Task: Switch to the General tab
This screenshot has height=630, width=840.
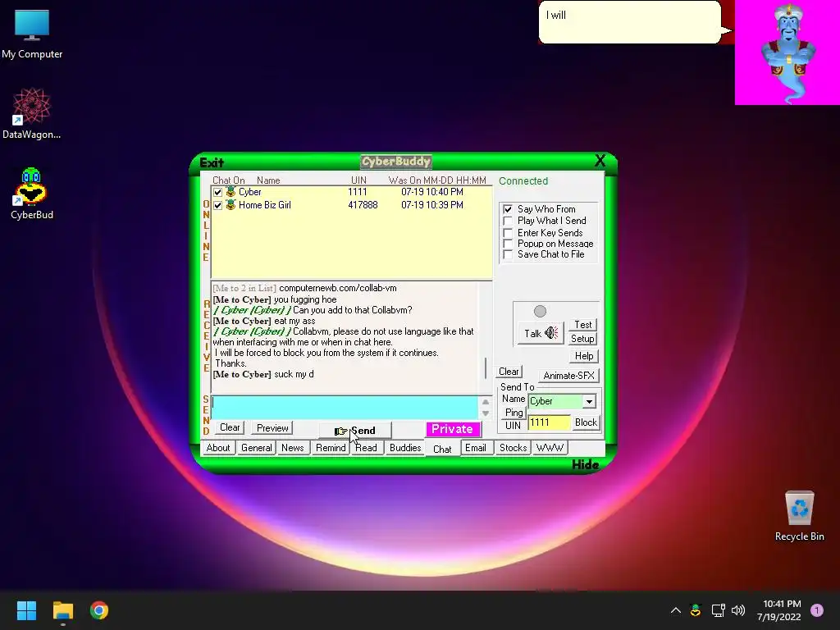Action: tap(256, 448)
